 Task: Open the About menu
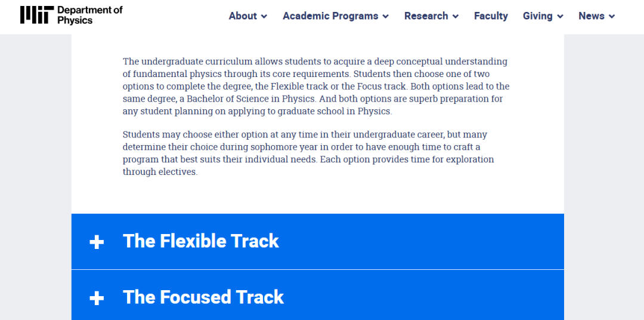[x=243, y=16]
